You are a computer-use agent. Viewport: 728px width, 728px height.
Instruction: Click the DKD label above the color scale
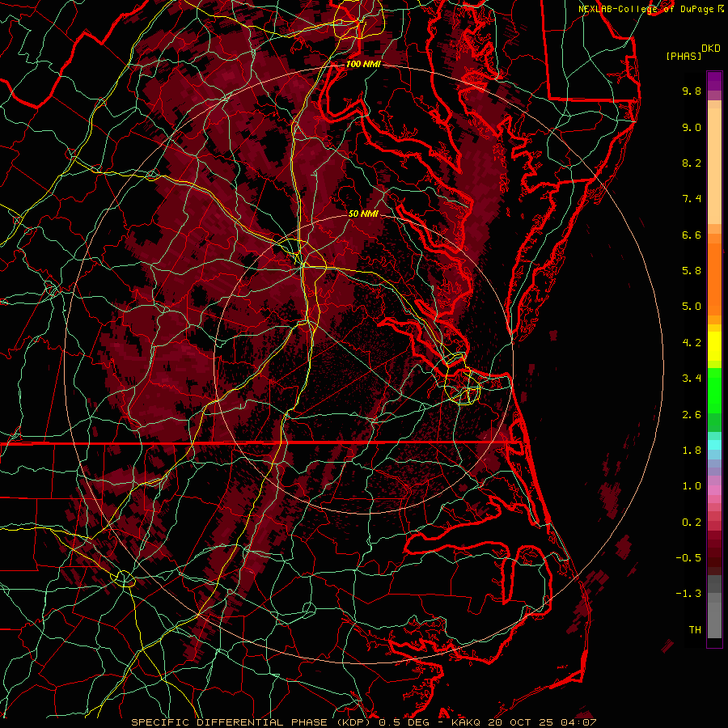[711, 49]
